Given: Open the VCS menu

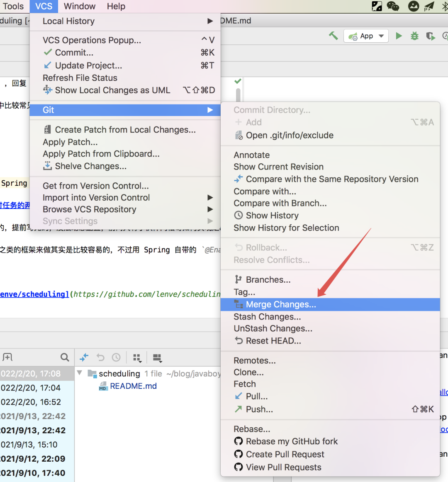Looking at the screenshot, I should coord(44,6).
